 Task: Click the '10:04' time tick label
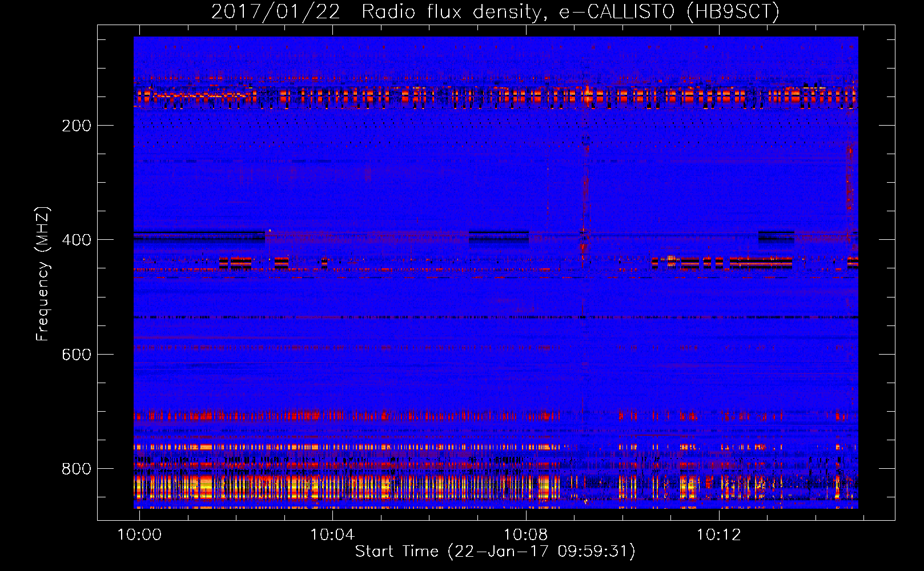332,535
